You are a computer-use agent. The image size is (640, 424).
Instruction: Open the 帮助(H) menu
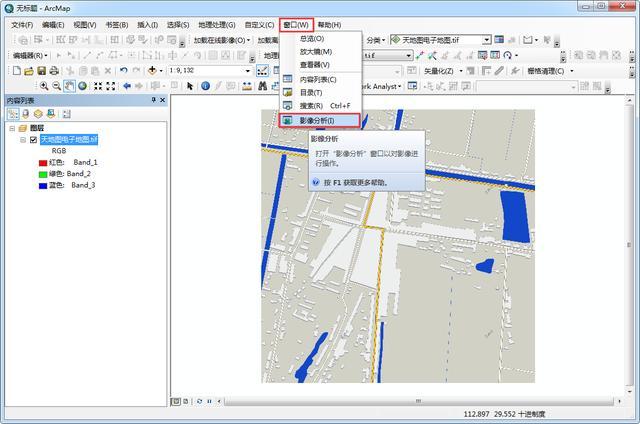tap(329, 25)
